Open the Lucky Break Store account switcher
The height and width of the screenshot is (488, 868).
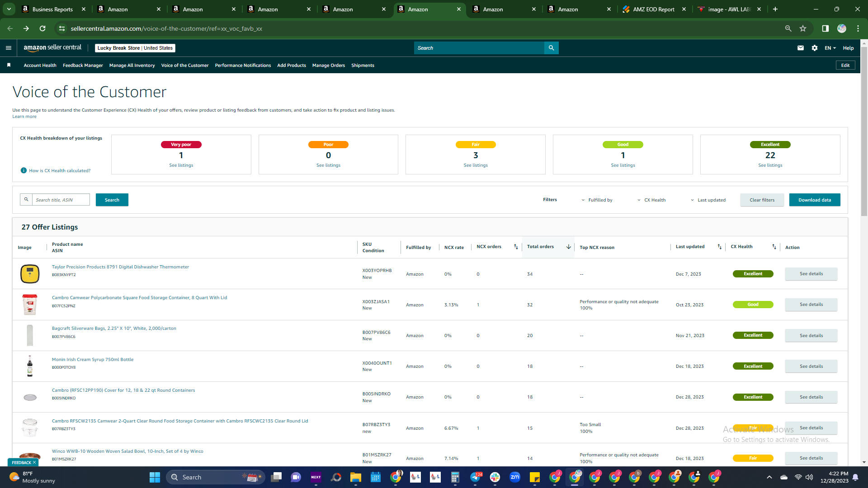point(135,48)
